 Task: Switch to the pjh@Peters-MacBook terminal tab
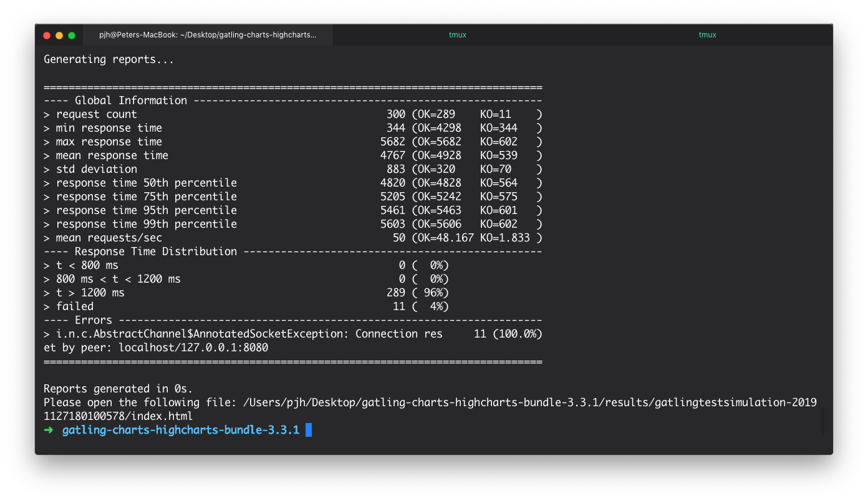pyautogui.click(x=208, y=35)
